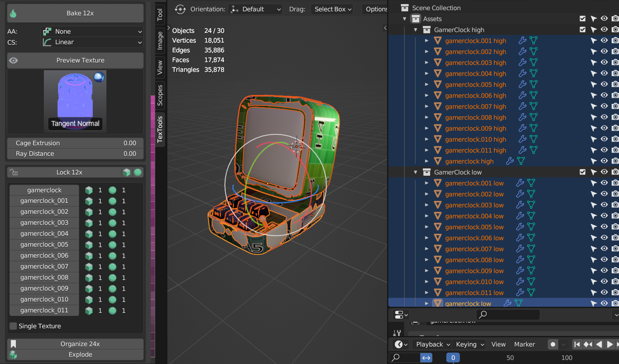Open the Playback menu in timeline

coord(431,344)
